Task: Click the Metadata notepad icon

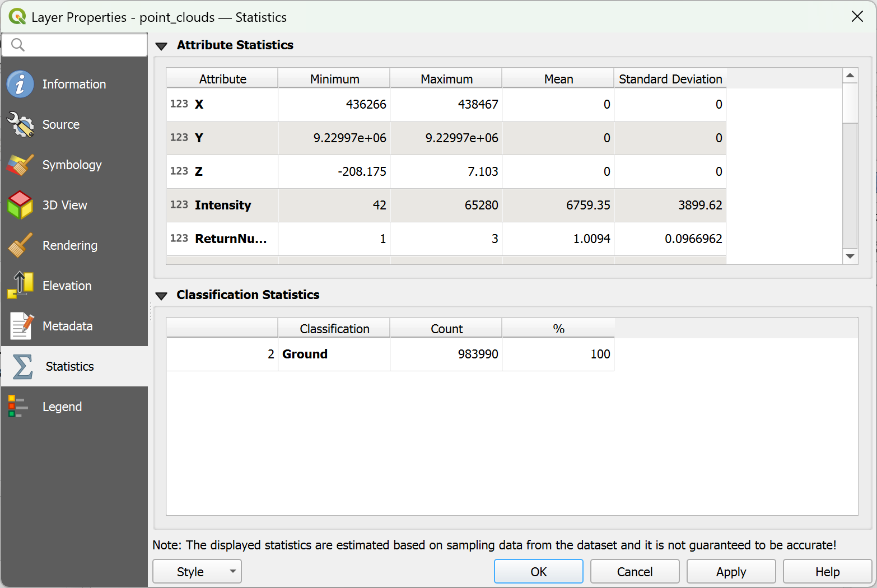Action: tap(22, 326)
